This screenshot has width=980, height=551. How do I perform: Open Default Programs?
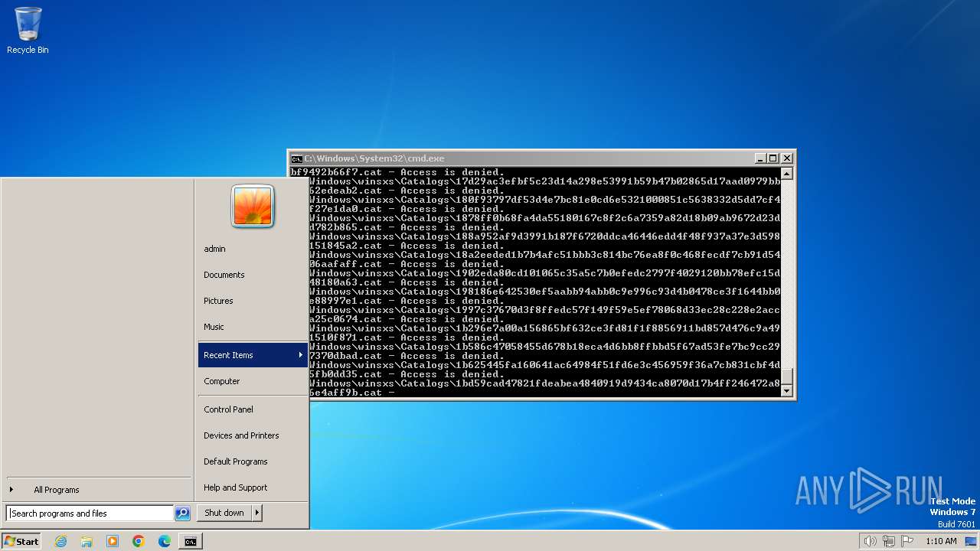pos(252,461)
